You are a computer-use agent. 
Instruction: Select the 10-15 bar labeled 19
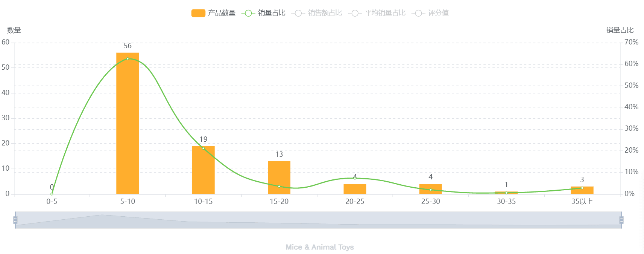[x=203, y=171]
